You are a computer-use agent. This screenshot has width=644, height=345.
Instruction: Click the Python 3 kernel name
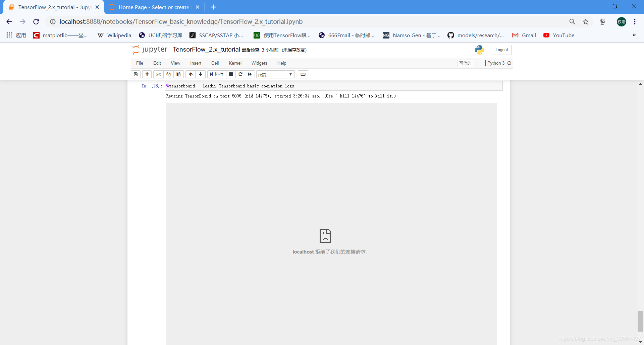pyautogui.click(x=496, y=63)
